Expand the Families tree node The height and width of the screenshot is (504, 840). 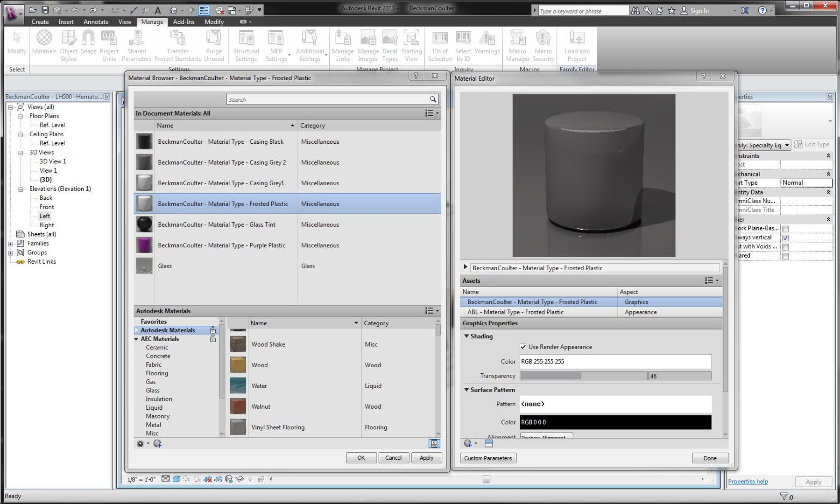(x=11, y=244)
